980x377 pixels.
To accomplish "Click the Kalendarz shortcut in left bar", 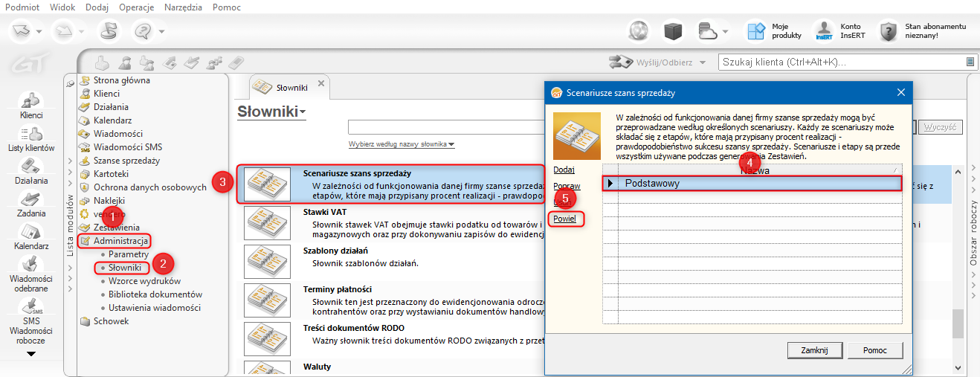I will pos(31,237).
